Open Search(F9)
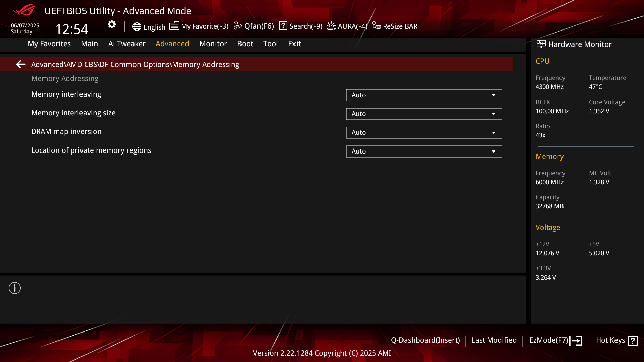The height and width of the screenshot is (362, 644). (306, 26)
